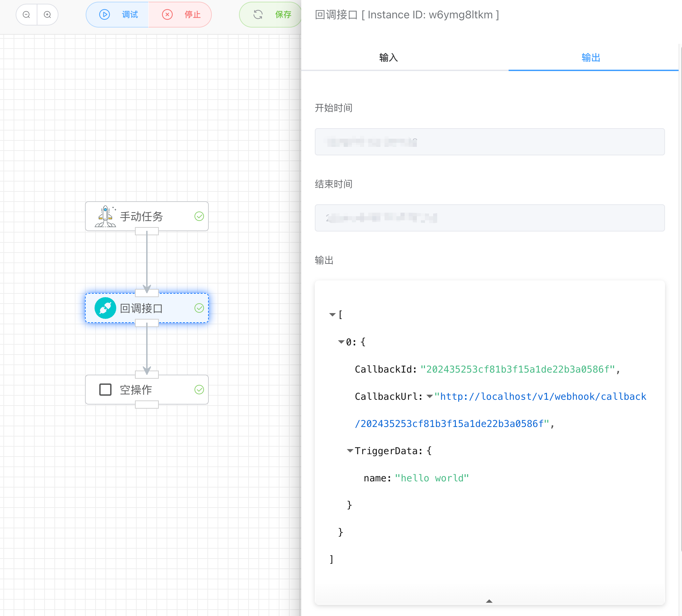682x616 pixels.
Task: Click the square icon on 空操作 node
Action: pyautogui.click(x=105, y=390)
